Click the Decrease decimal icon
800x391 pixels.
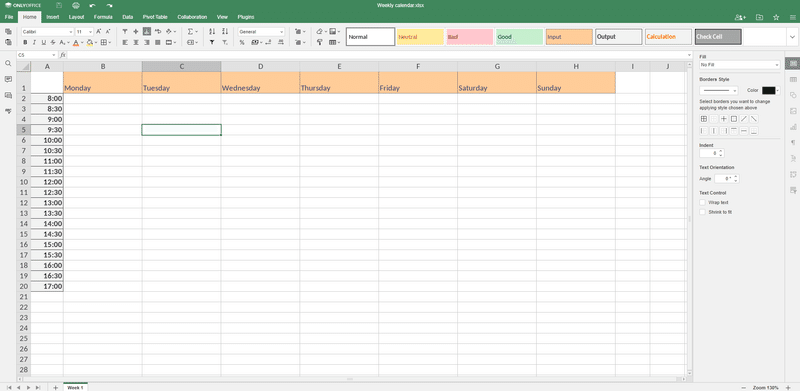tap(268, 42)
